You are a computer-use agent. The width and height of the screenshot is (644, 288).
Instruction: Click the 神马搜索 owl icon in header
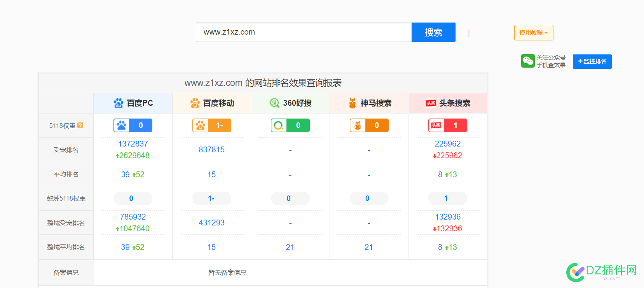coord(353,103)
